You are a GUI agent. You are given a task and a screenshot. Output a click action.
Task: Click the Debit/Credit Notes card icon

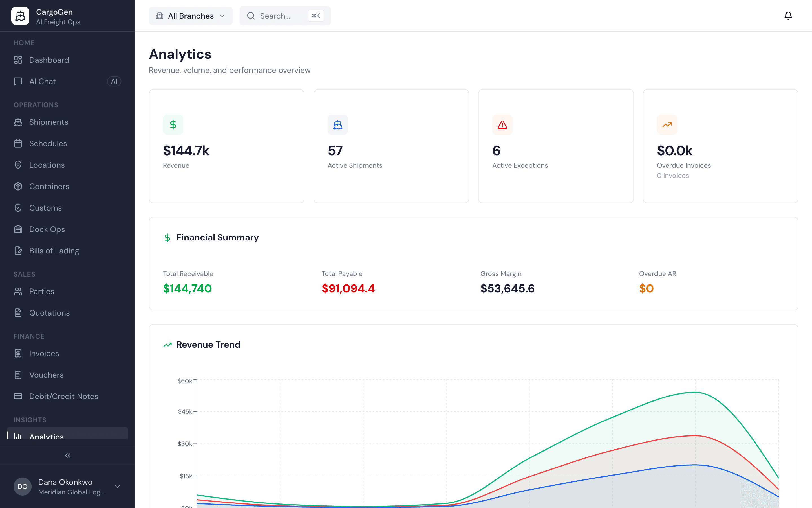click(x=18, y=396)
